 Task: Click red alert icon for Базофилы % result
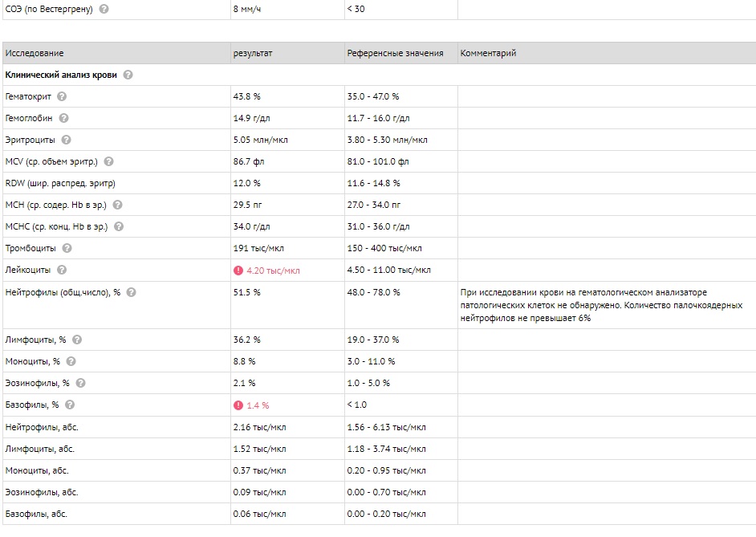[x=238, y=405]
